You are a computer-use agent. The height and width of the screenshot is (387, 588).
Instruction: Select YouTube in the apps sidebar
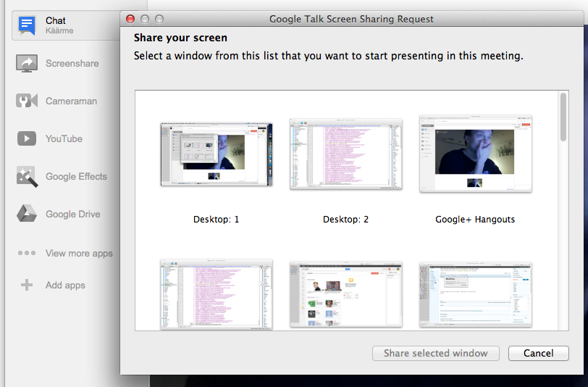tap(64, 138)
